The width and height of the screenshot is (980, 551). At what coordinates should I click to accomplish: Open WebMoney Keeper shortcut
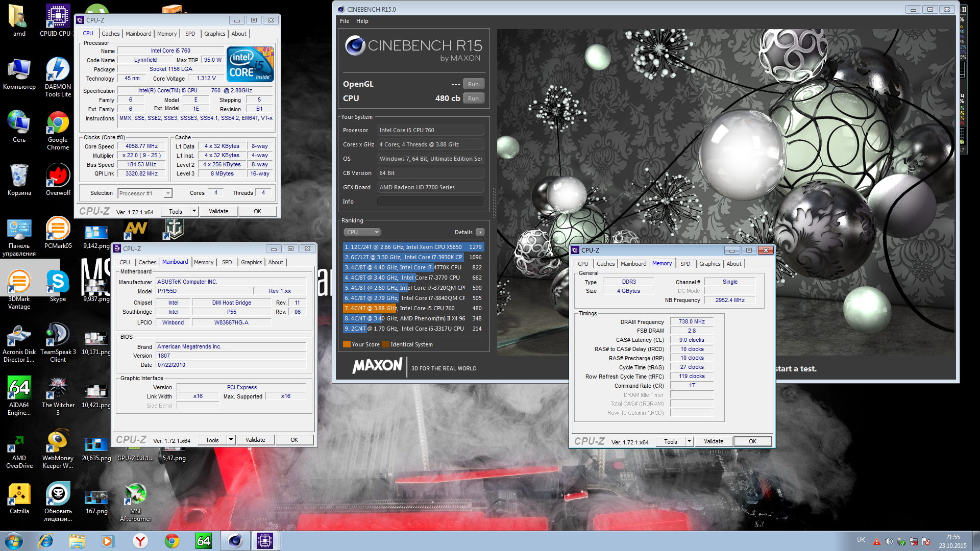58,449
